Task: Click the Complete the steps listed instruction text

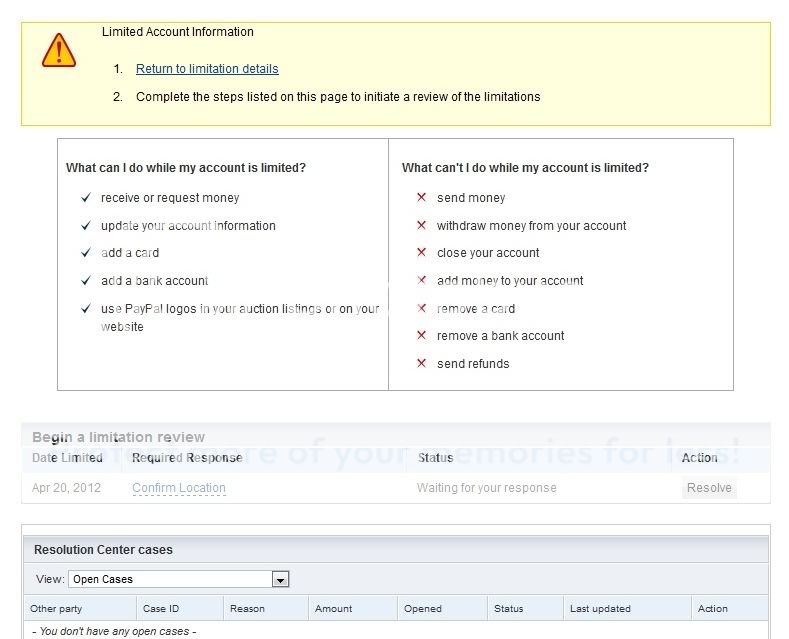Action: click(x=338, y=97)
